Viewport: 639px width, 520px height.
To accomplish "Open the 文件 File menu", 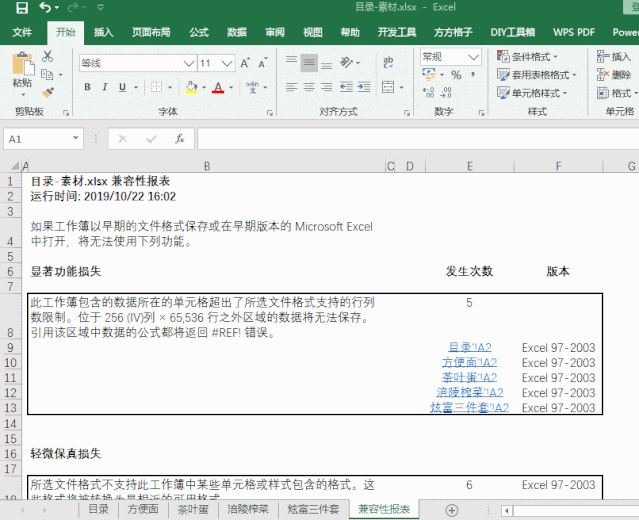I will (22, 32).
